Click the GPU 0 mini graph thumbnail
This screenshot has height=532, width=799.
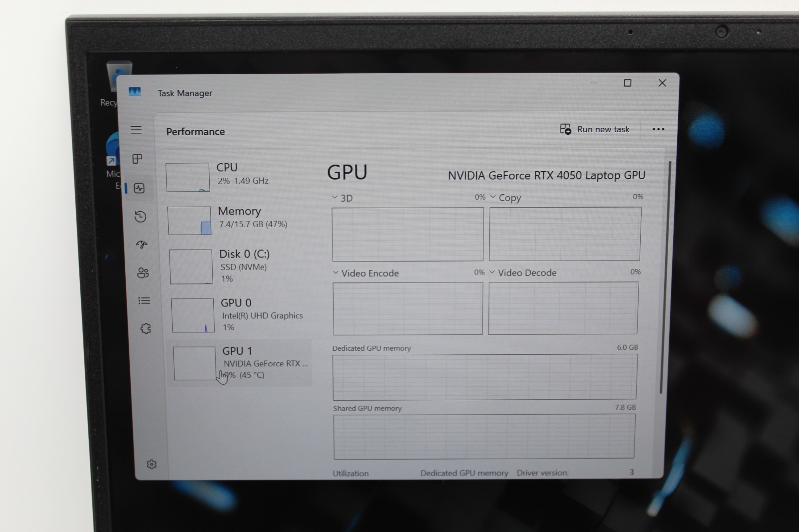coord(193,315)
